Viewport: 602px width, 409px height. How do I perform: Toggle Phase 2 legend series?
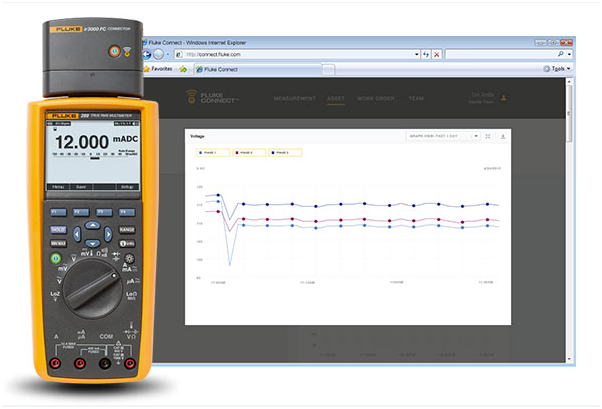click(x=247, y=152)
